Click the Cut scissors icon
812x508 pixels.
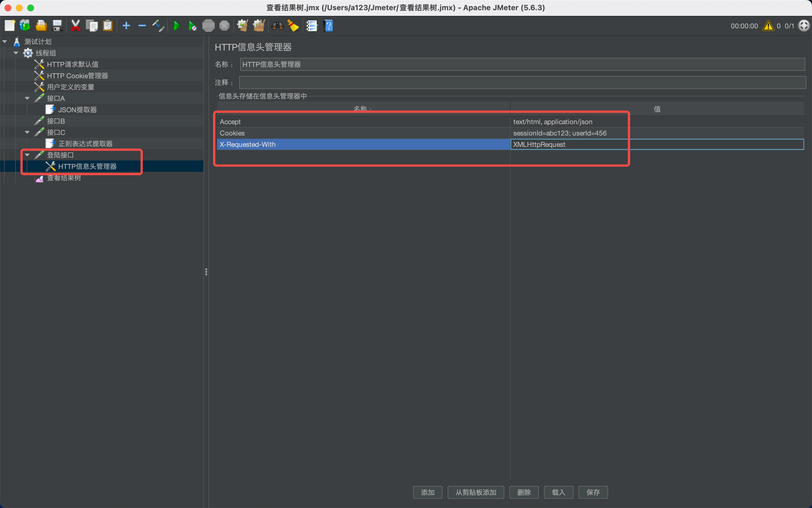click(x=76, y=26)
